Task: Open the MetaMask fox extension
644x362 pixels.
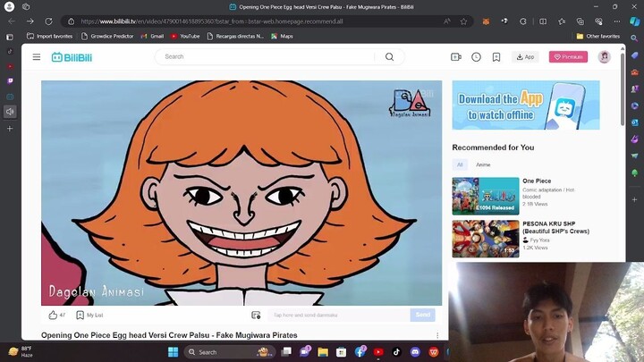Action: 486,21
